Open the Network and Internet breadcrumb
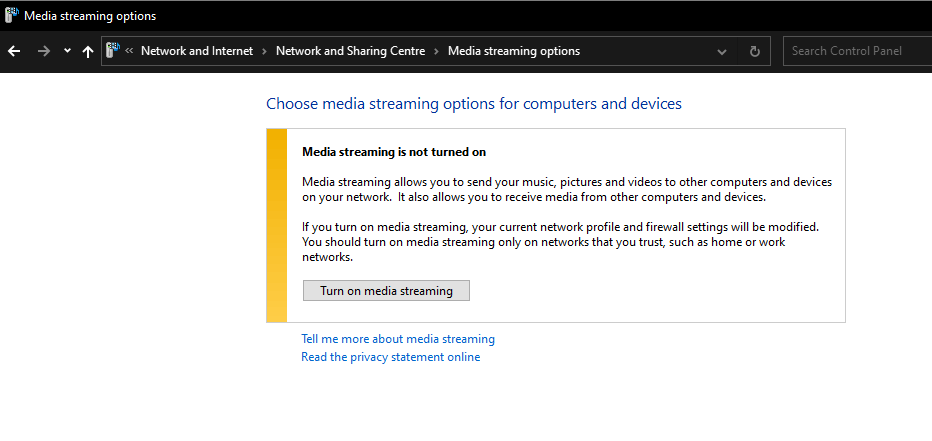Image resolution: width=932 pixels, height=441 pixels. click(197, 51)
